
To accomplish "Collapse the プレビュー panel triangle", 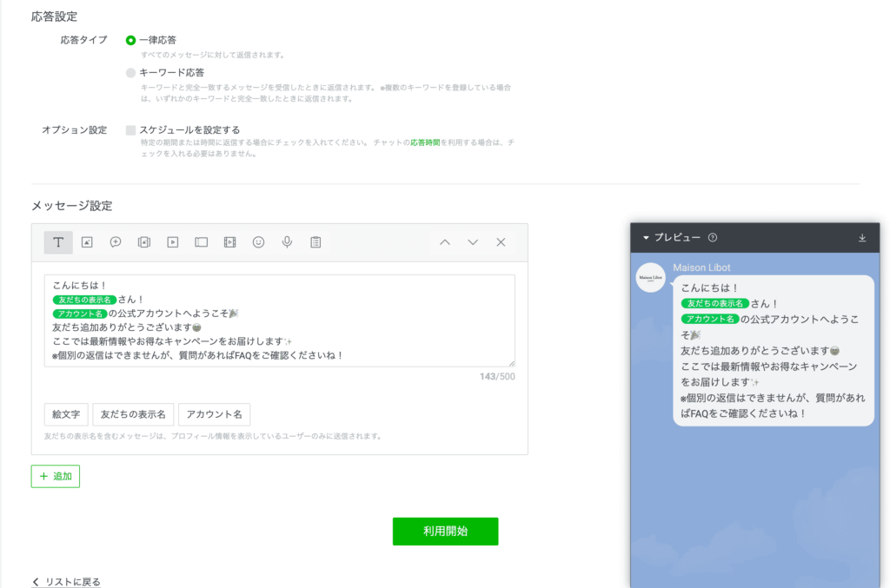I will [x=646, y=237].
